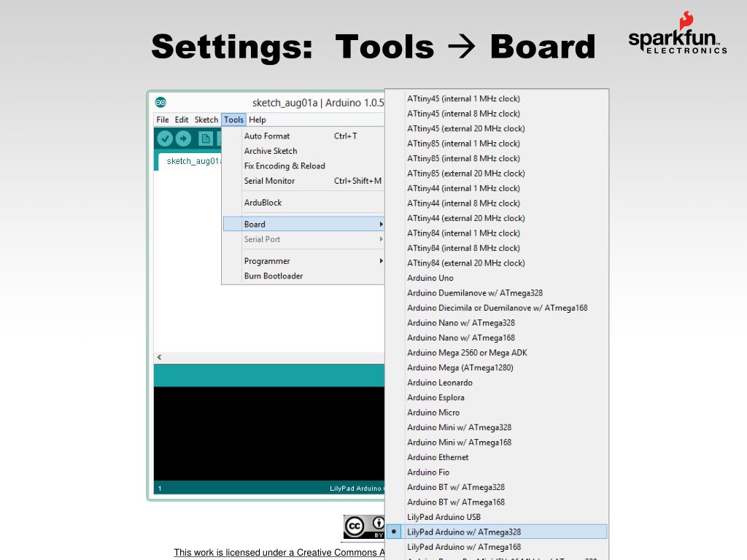This screenshot has width=747, height=560.
Task: Expand the Board submenu arrow
Action: 381,225
